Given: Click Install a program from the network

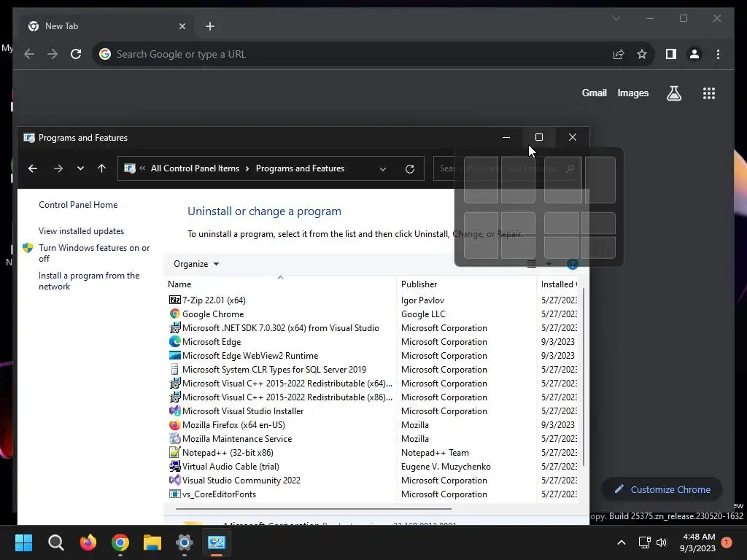Looking at the screenshot, I should click(x=89, y=281).
